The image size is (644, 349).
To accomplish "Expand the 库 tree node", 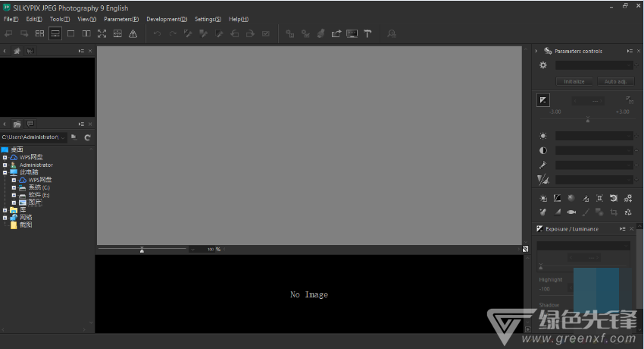I will tap(5, 210).
